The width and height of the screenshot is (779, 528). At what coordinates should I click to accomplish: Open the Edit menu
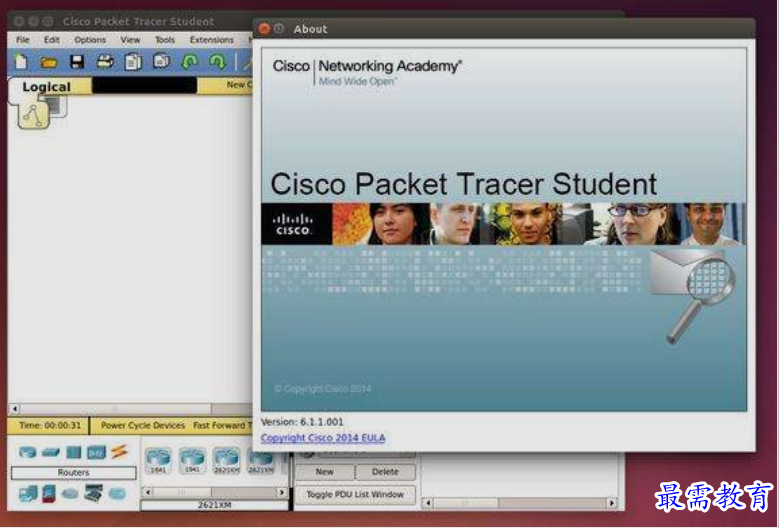[52, 40]
